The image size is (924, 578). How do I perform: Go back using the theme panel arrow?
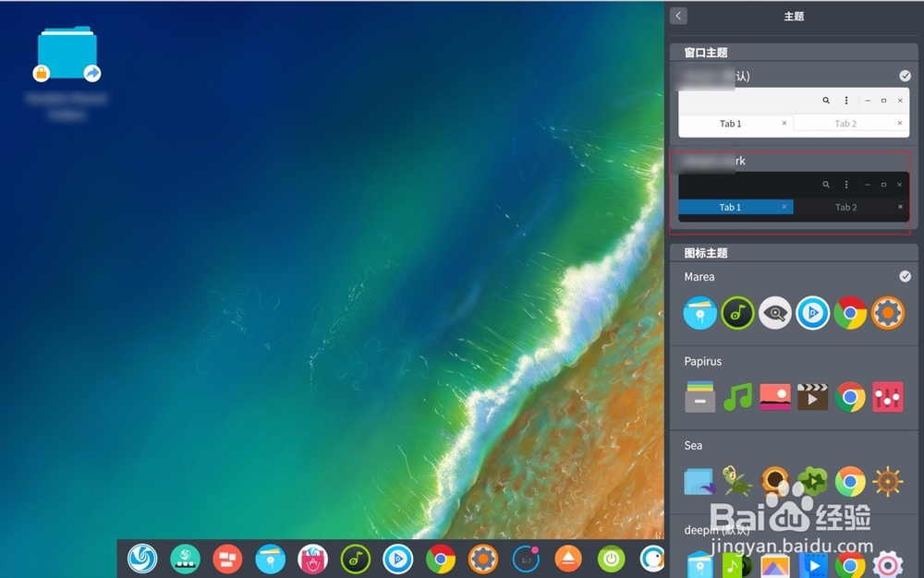coord(678,16)
